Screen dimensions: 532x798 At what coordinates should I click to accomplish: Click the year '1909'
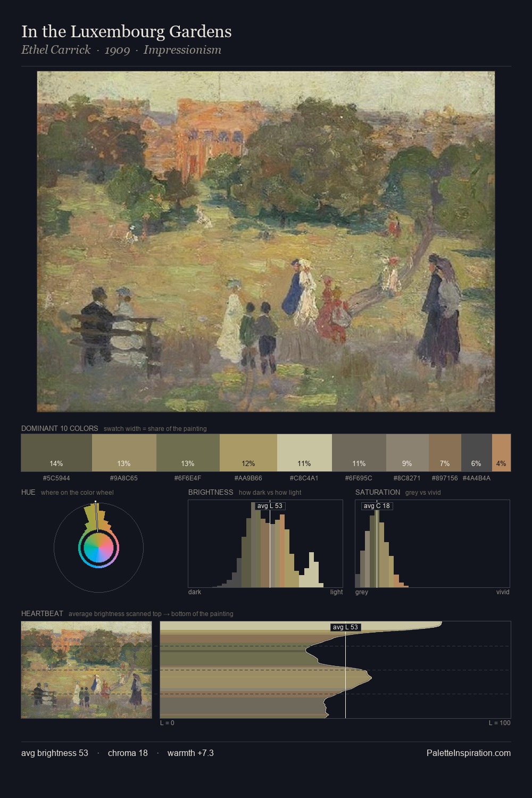(x=117, y=50)
